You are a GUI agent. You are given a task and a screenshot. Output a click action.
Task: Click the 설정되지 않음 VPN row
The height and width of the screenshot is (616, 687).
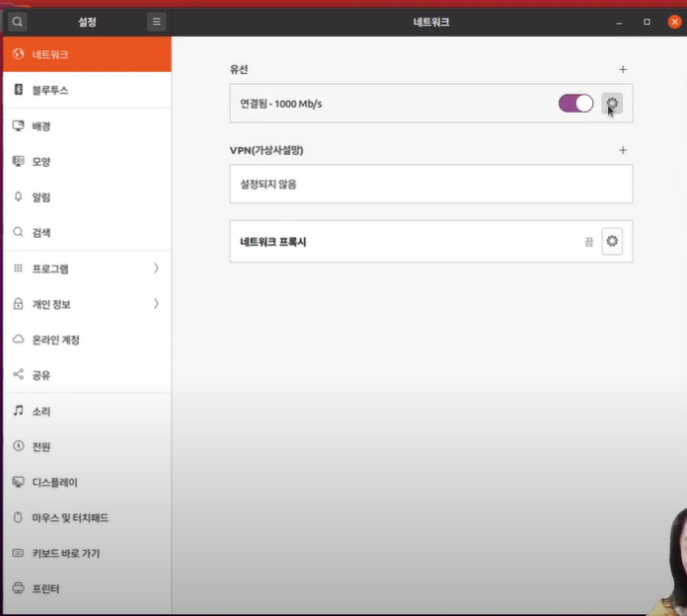[431, 184]
